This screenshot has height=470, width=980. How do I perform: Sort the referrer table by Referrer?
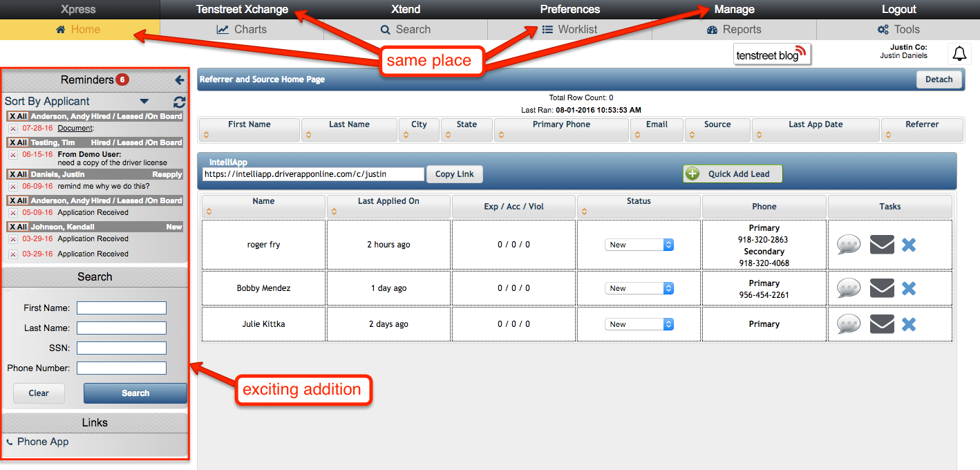[887, 135]
